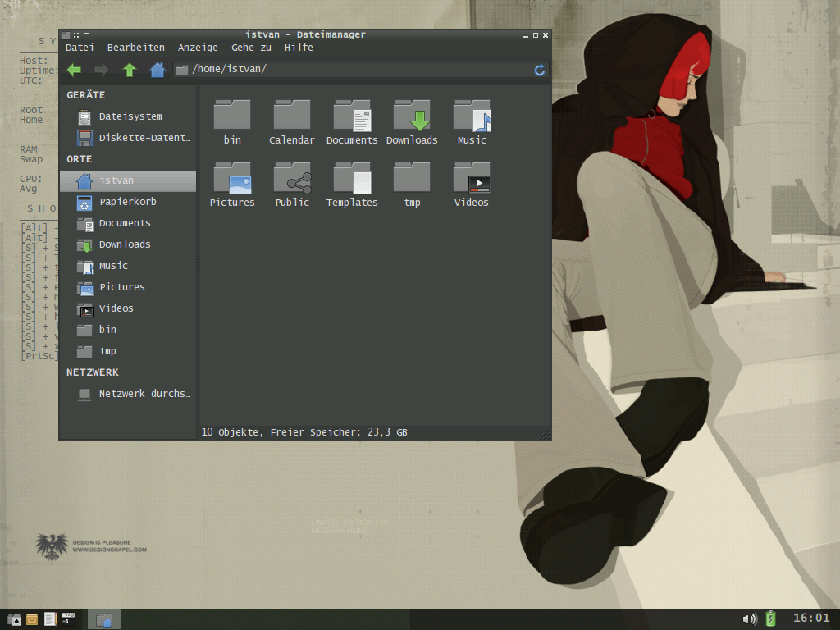The width and height of the screenshot is (840, 630).
Task: Select tmp in sidebar places
Action: 128,351
